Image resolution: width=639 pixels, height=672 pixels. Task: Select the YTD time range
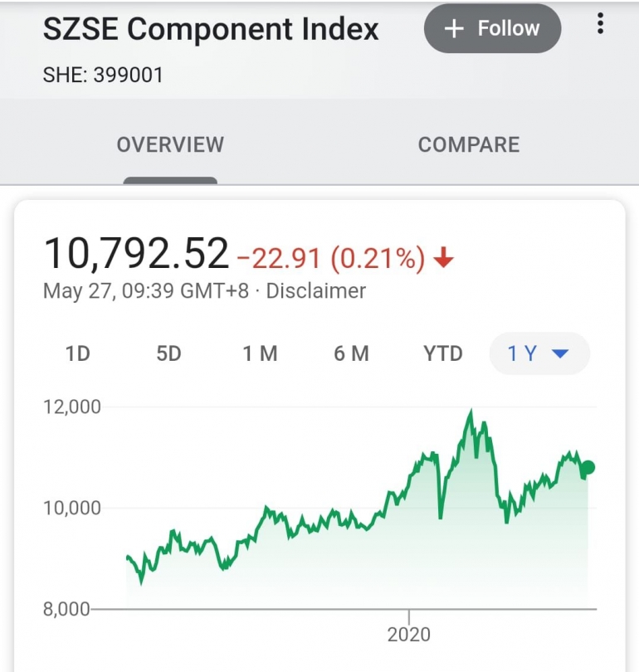tap(443, 354)
